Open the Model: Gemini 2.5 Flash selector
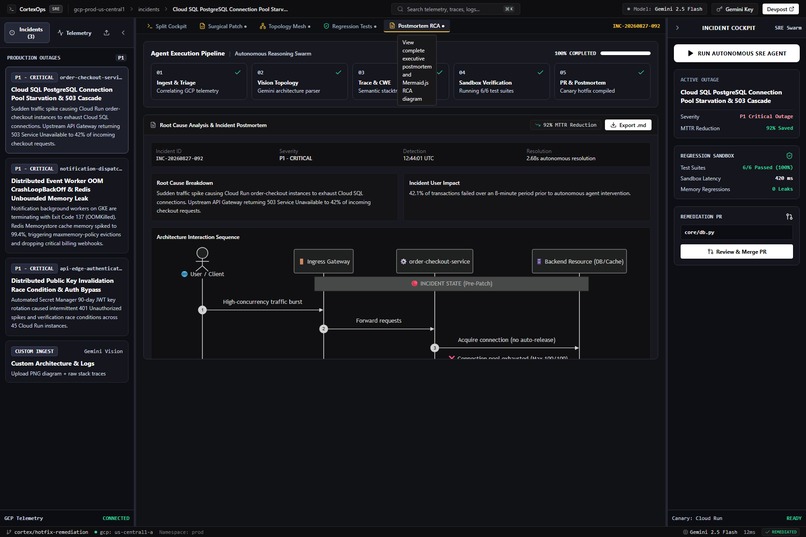The width and height of the screenshot is (806, 537). 664,9
